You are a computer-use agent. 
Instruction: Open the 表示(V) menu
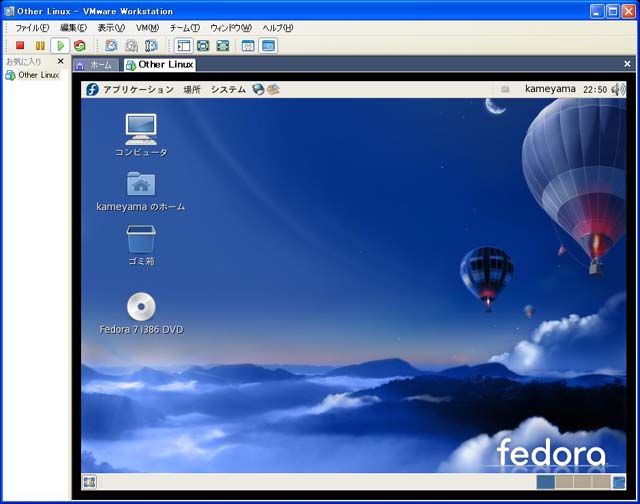111,28
